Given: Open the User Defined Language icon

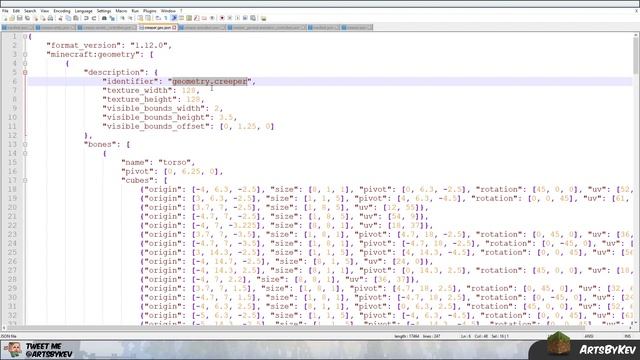Looking at the screenshot, I should click(x=181, y=18).
